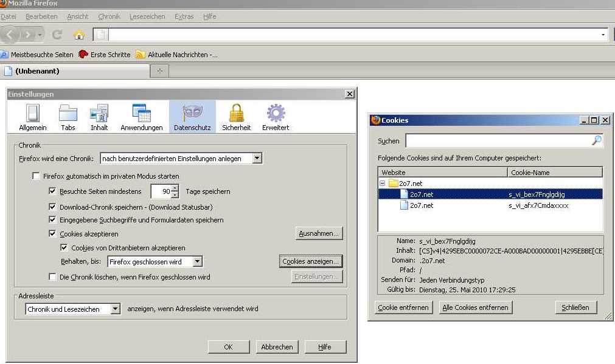Collapse the 2o7.net tree node
The image size is (615, 364).
pos(383,183)
